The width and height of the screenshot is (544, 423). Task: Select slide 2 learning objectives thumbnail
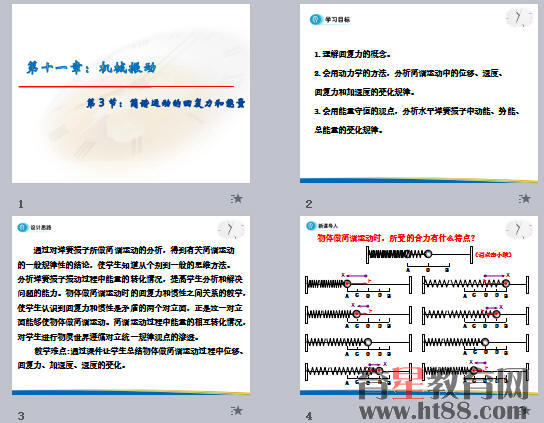(419, 93)
